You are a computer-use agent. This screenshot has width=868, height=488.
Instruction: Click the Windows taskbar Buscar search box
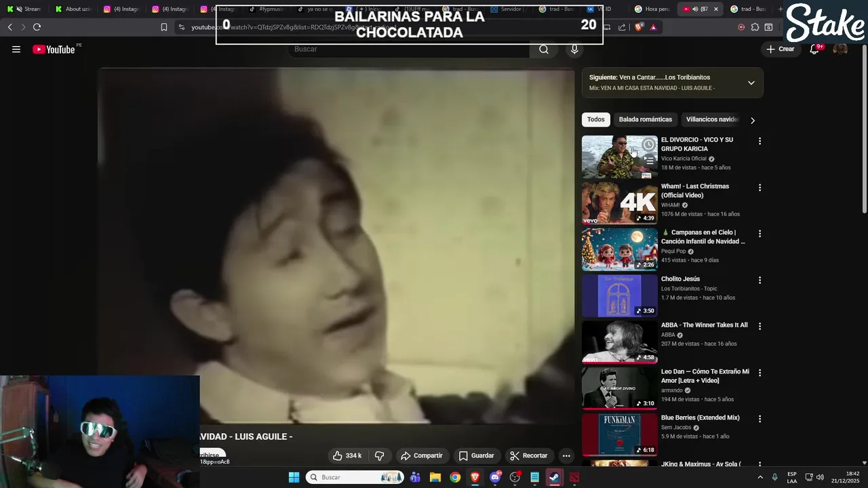click(x=354, y=477)
